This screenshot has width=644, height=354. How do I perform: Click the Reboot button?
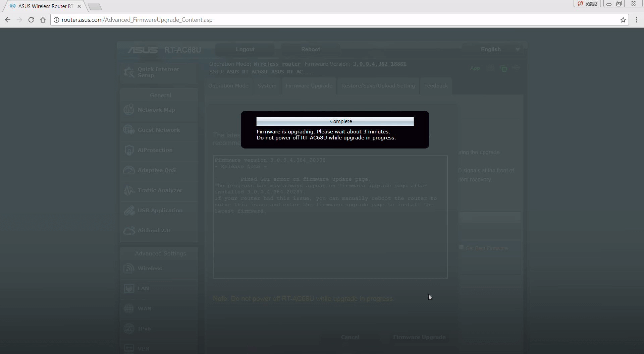point(311,50)
